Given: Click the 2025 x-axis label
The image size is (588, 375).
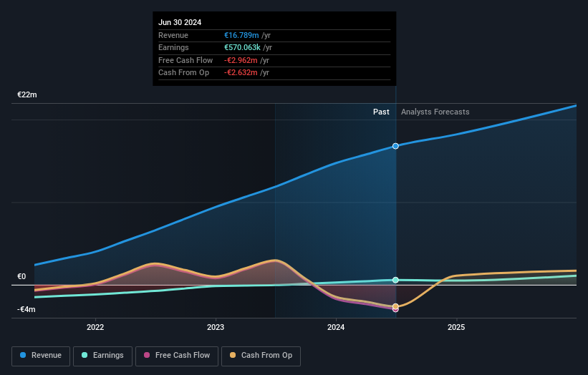Looking at the screenshot, I should [x=456, y=327].
